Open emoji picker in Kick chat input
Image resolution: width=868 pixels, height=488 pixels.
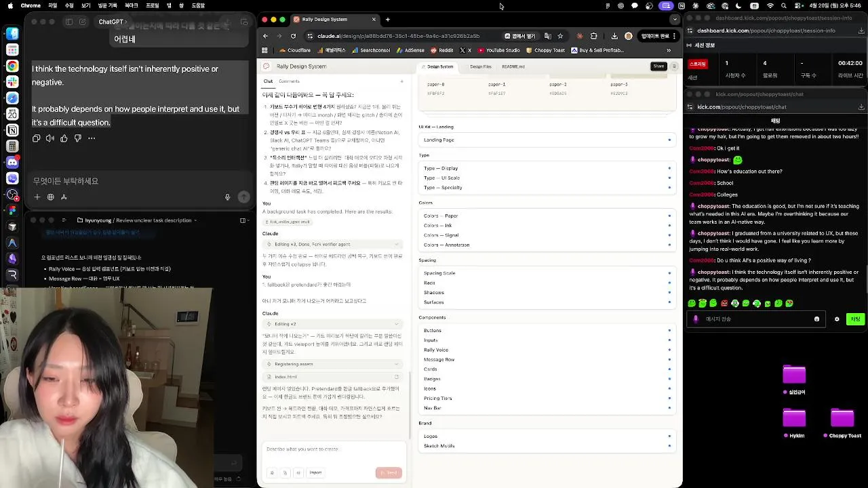(x=816, y=319)
